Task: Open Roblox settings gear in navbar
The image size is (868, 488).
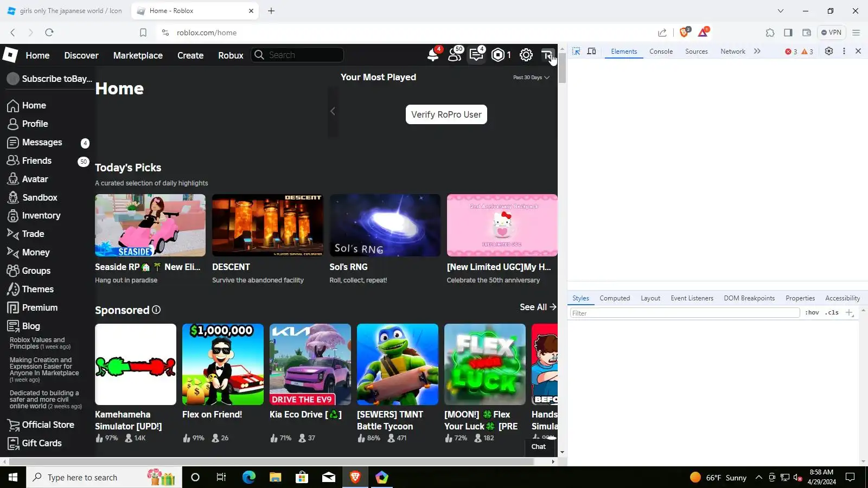Action: pyautogui.click(x=526, y=55)
